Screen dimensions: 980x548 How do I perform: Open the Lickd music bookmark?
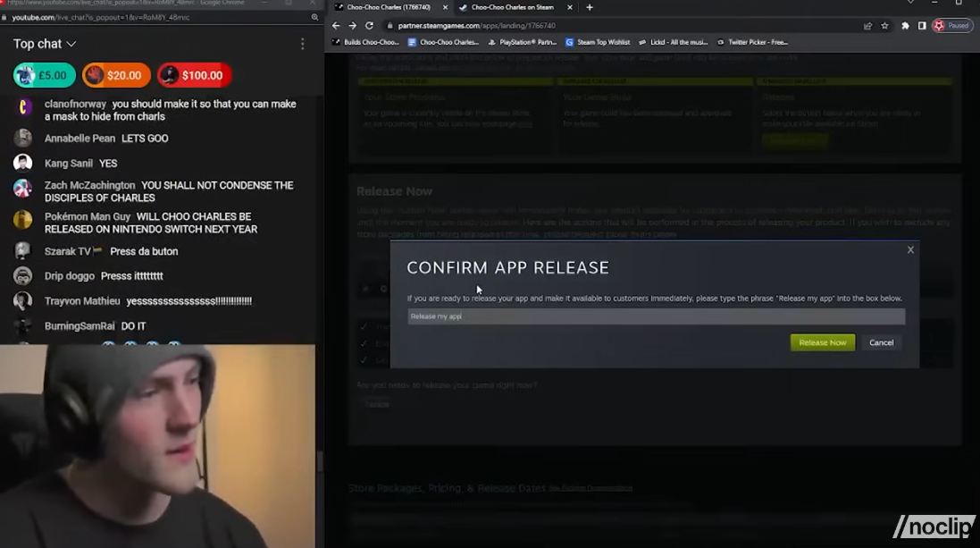click(673, 42)
